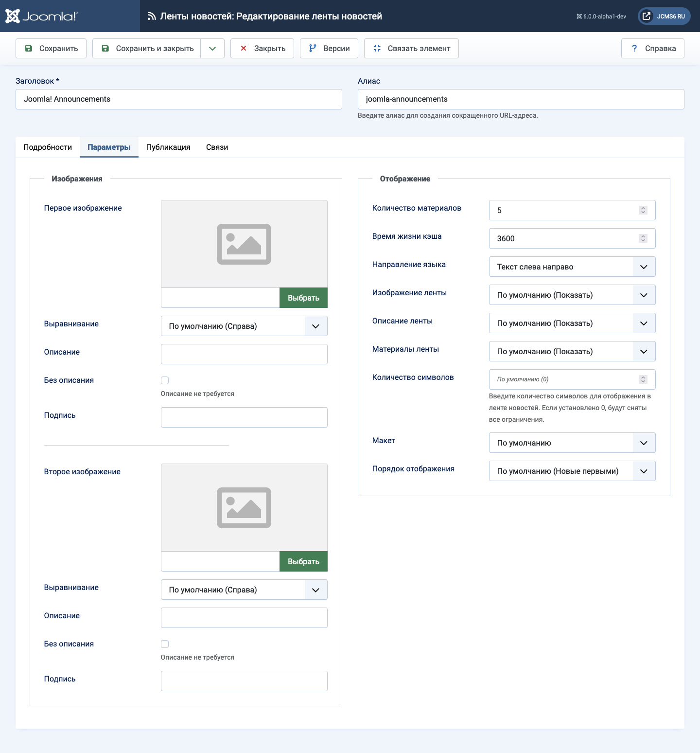
Task: Switch to the Параметры tab
Action: 109,147
